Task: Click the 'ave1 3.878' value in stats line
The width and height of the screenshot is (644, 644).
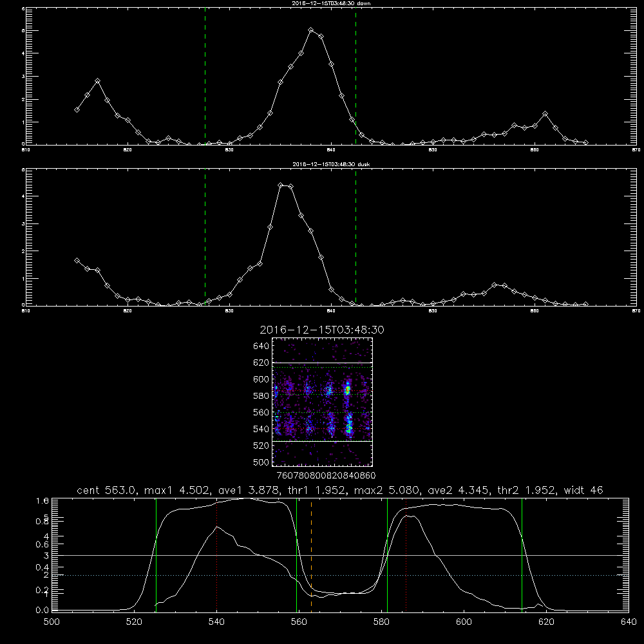Action: [251, 490]
